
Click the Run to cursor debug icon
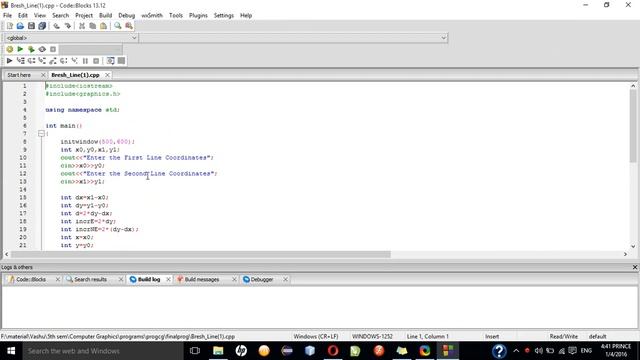tap(20, 61)
